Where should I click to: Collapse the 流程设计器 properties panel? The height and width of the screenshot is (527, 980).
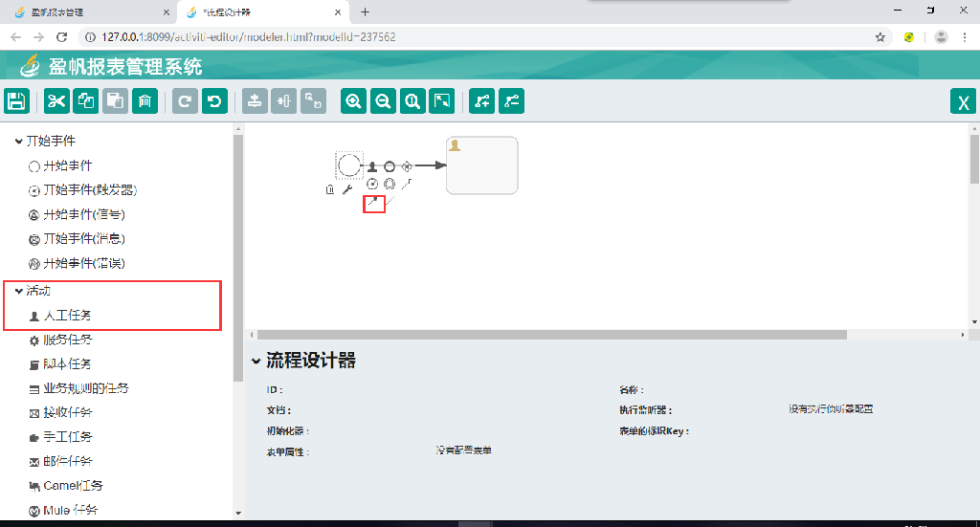[x=256, y=362]
